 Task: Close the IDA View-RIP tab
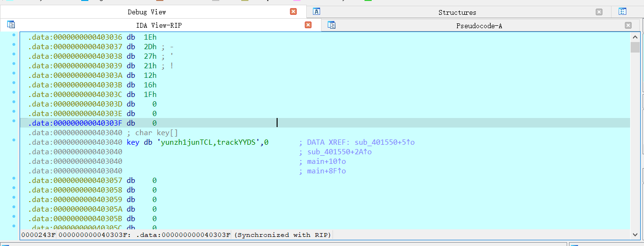tap(308, 25)
